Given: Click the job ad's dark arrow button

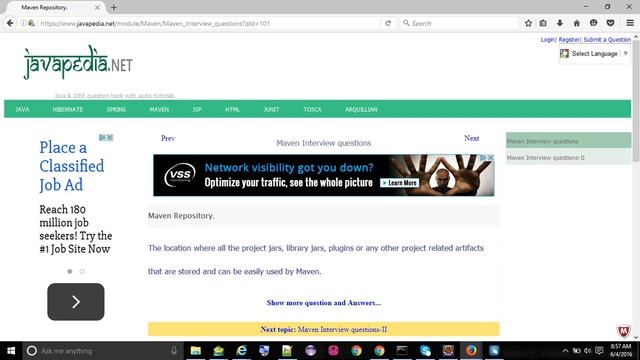Looking at the screenshot, I should [76, 302].
